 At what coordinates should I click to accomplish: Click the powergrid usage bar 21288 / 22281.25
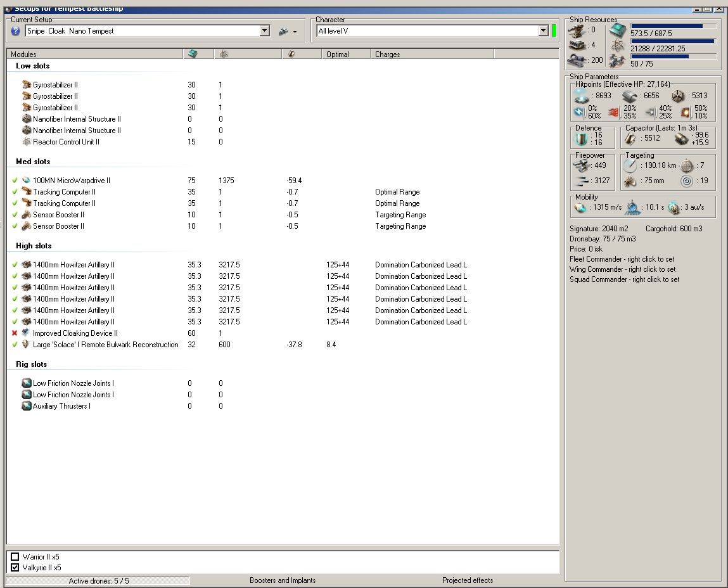point(674,41)
